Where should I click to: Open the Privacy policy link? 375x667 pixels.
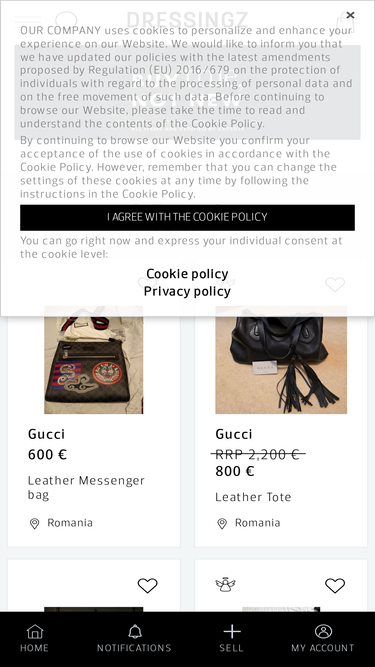pos(187,291)
